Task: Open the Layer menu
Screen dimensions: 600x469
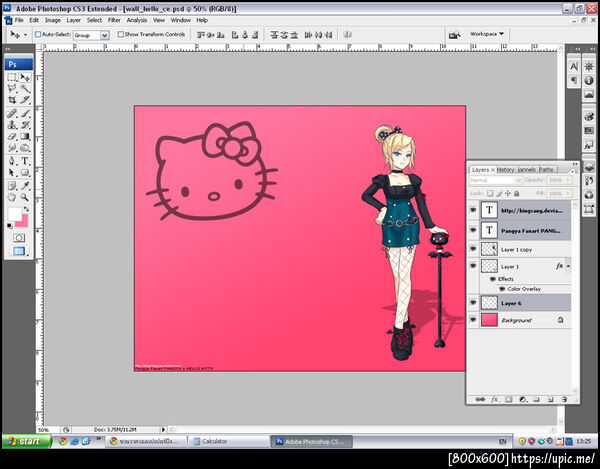Action: (73, 20)
